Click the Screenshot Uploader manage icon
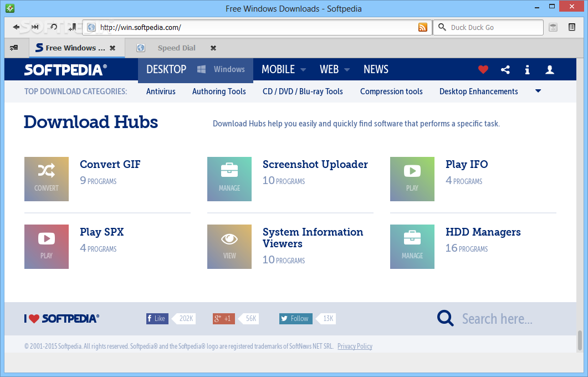This screenshot has width=588, height=377. 229,179
